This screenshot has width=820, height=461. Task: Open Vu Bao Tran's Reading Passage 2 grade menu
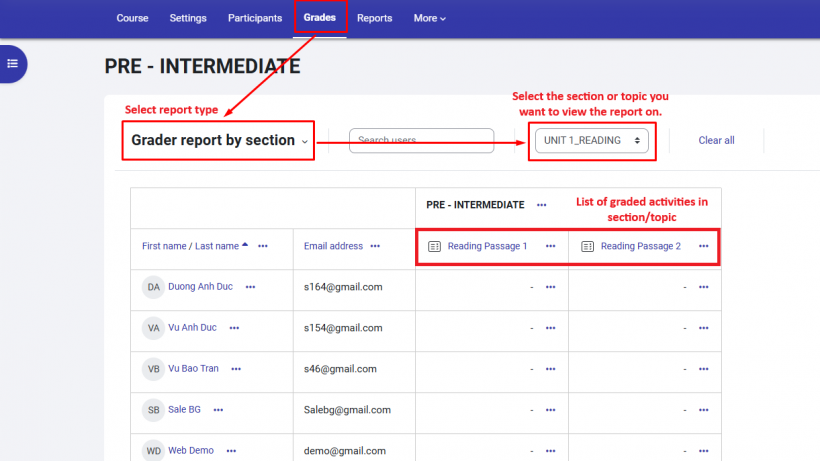[x=704, y=369]
